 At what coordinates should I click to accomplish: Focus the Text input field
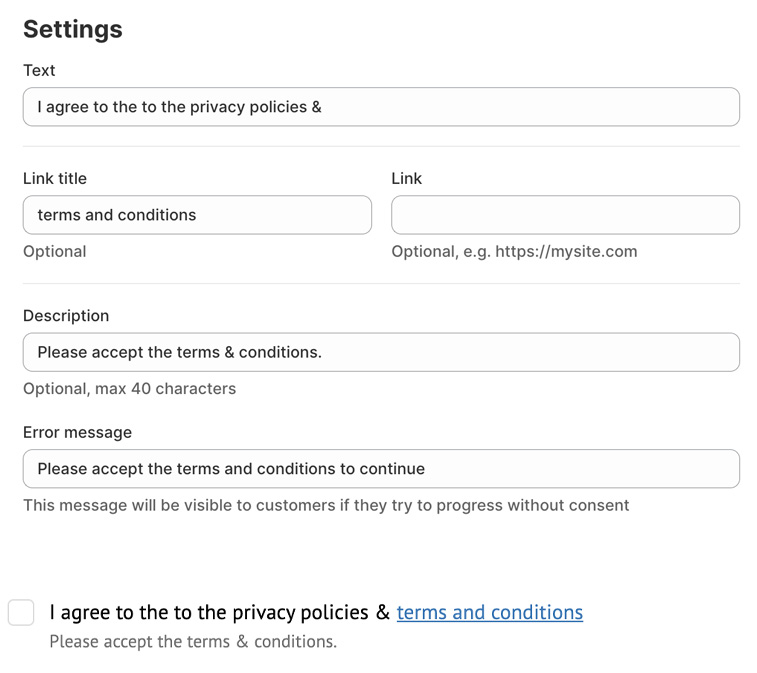381,107
